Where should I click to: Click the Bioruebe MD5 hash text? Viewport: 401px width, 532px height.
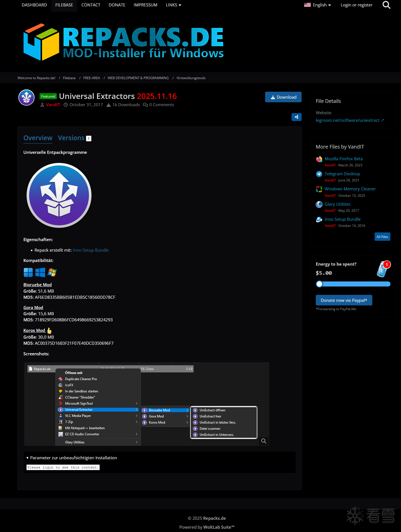[75, 297]
